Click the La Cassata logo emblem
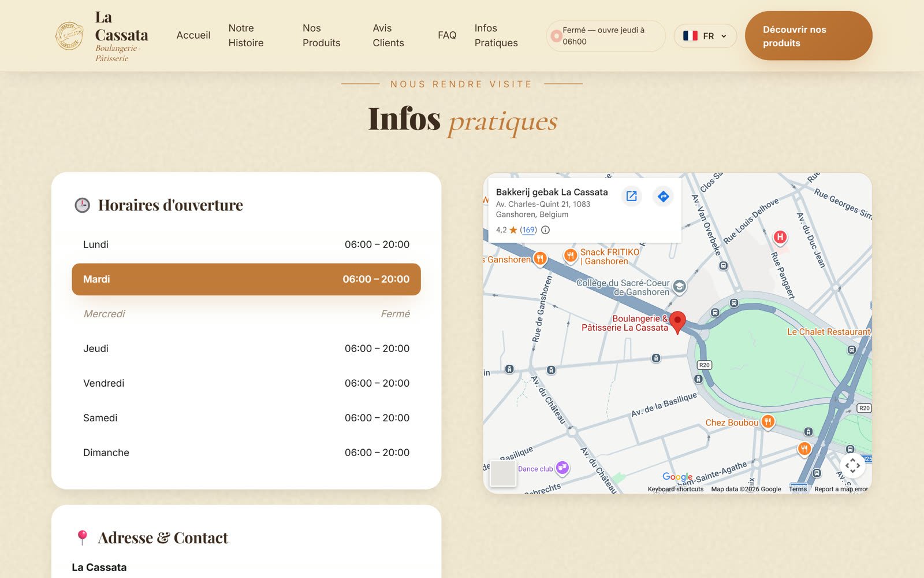The width and height of the screenshot is (924, 578). (x=69, y=36)
